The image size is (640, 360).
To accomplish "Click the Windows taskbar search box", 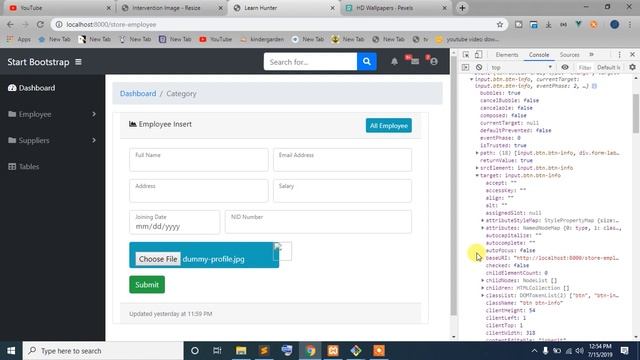I will click(103, 351).
